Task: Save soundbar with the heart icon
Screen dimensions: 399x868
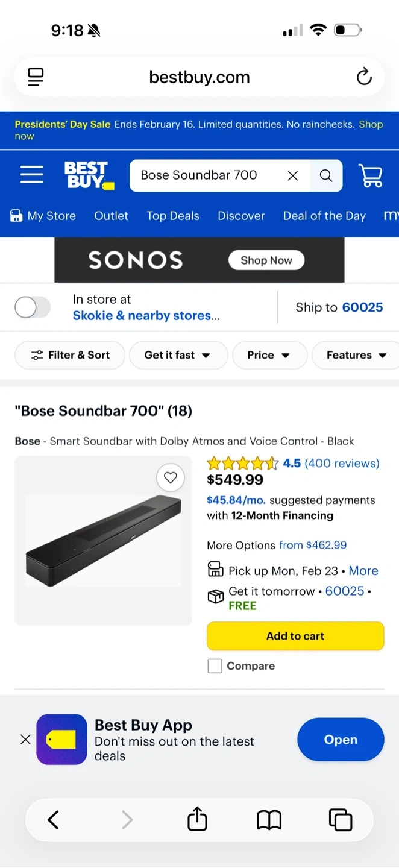Action: 171,478
